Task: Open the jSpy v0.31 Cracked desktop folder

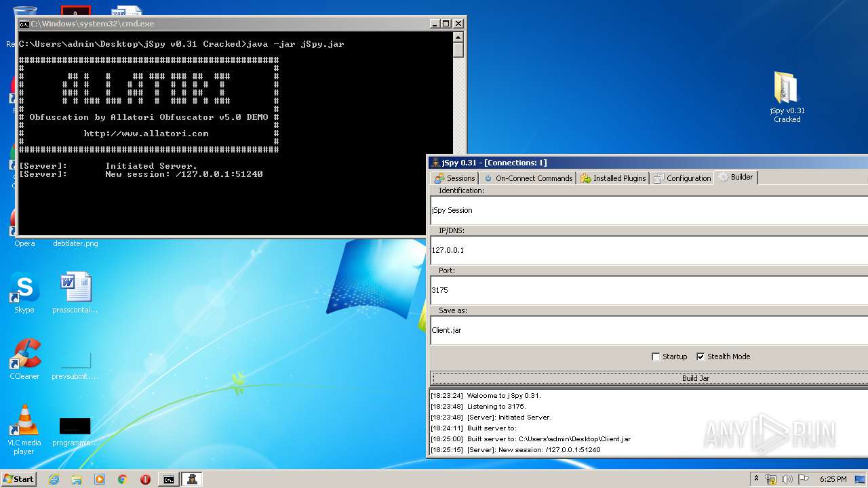Action: [787, 98]
